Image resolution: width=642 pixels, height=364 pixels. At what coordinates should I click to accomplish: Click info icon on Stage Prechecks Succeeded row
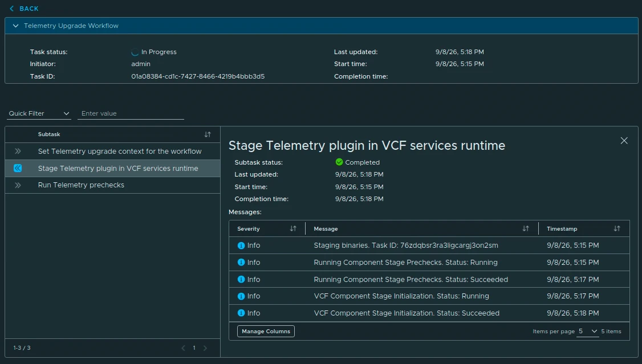tap(241, 279)
